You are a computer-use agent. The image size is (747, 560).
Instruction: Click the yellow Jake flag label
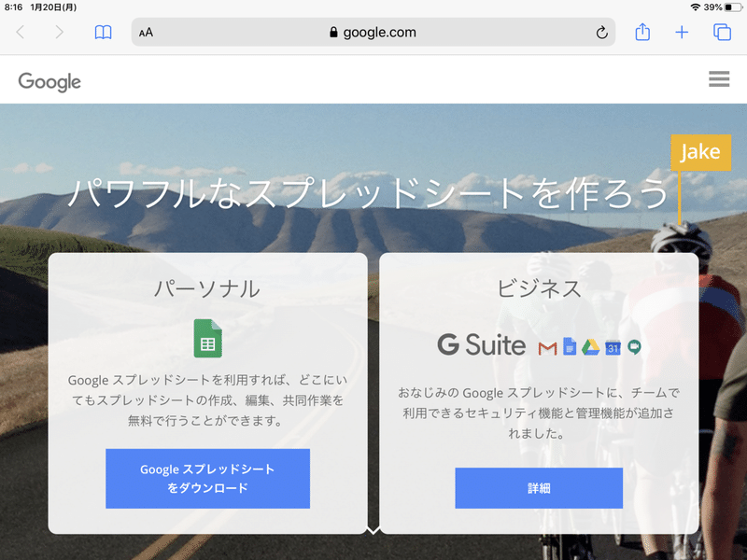tap(700, 152)
